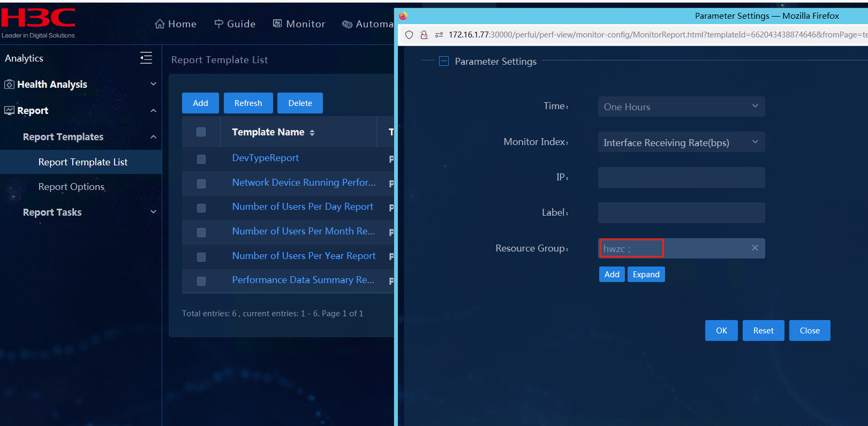Click the shield tracking protection icon

(x=409, y=35)
